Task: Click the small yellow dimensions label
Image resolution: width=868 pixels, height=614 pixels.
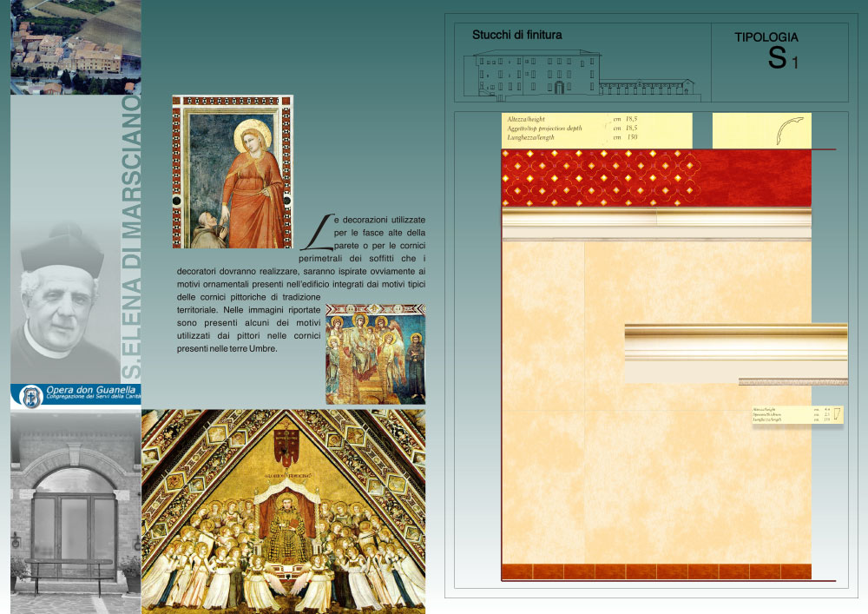Action: point(797,414)
